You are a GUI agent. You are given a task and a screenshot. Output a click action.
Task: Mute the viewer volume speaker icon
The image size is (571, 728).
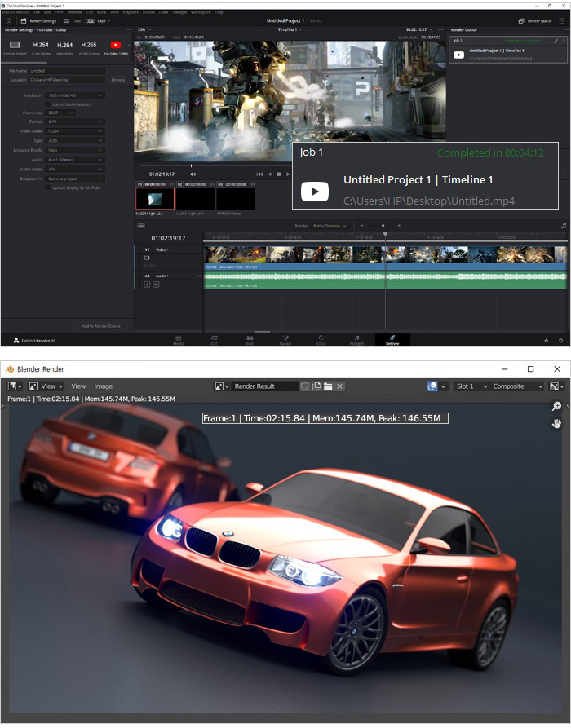193,174
